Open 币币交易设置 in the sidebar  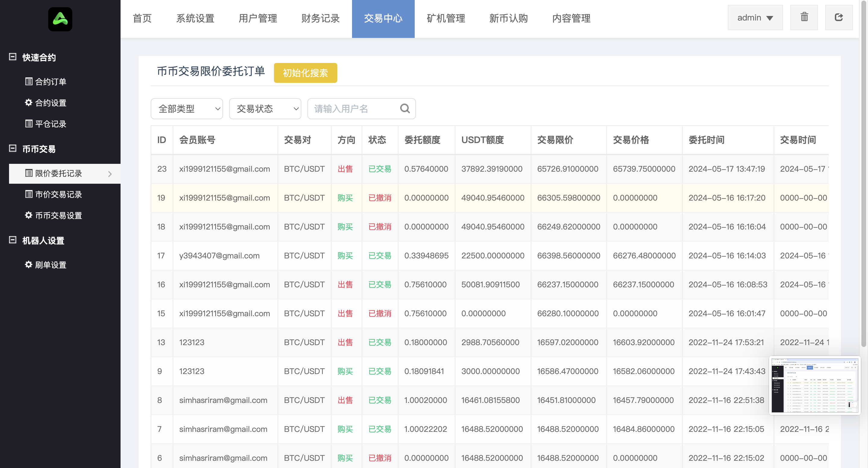coord(59,216)
